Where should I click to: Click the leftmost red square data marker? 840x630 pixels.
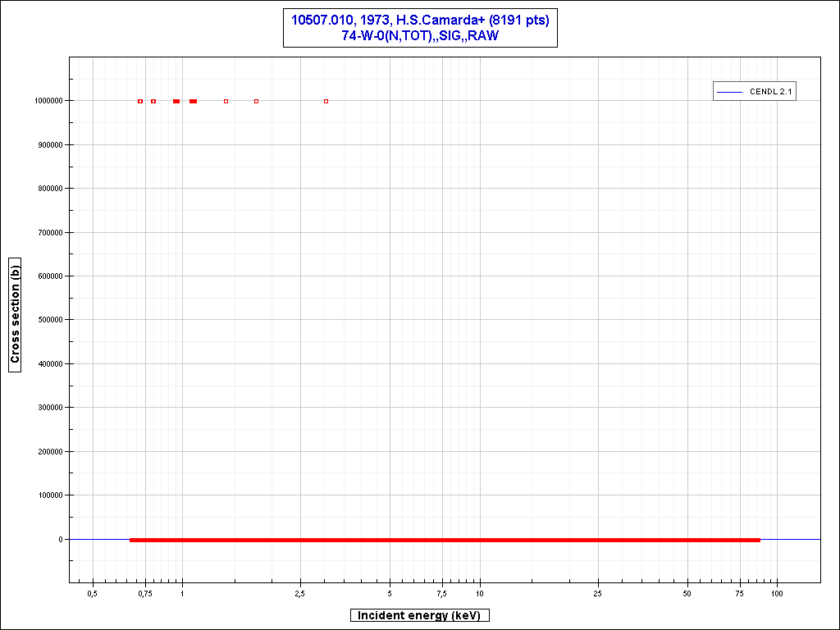pos(140,102)
